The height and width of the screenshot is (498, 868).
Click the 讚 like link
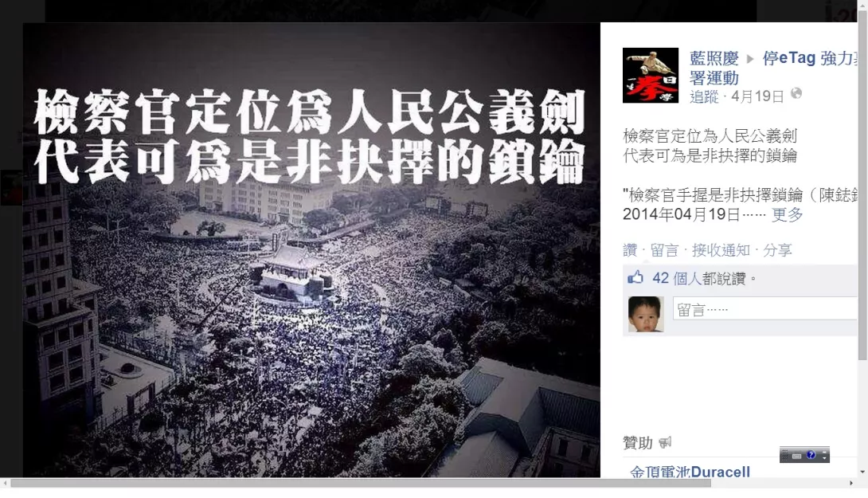(x=630, y=250)
